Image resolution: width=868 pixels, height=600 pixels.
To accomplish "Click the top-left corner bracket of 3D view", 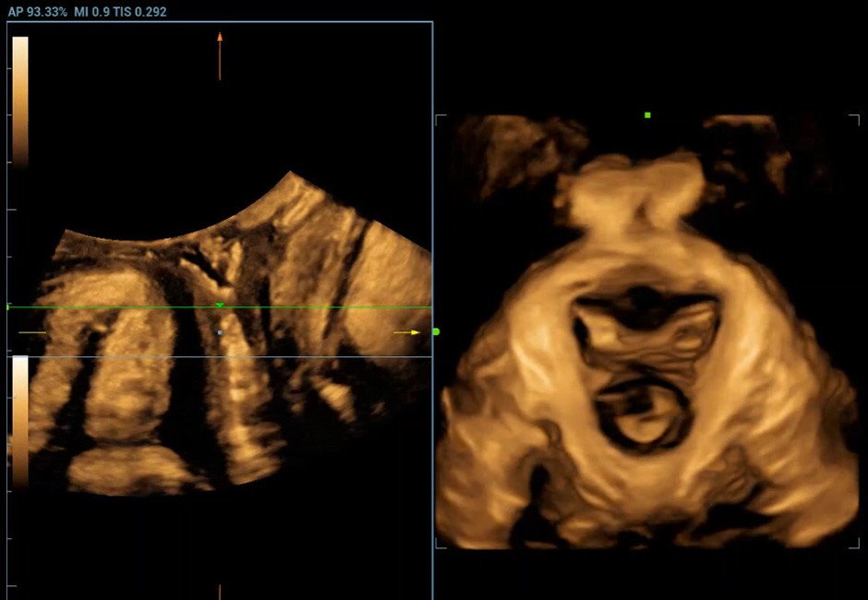I will pos(440,119).
